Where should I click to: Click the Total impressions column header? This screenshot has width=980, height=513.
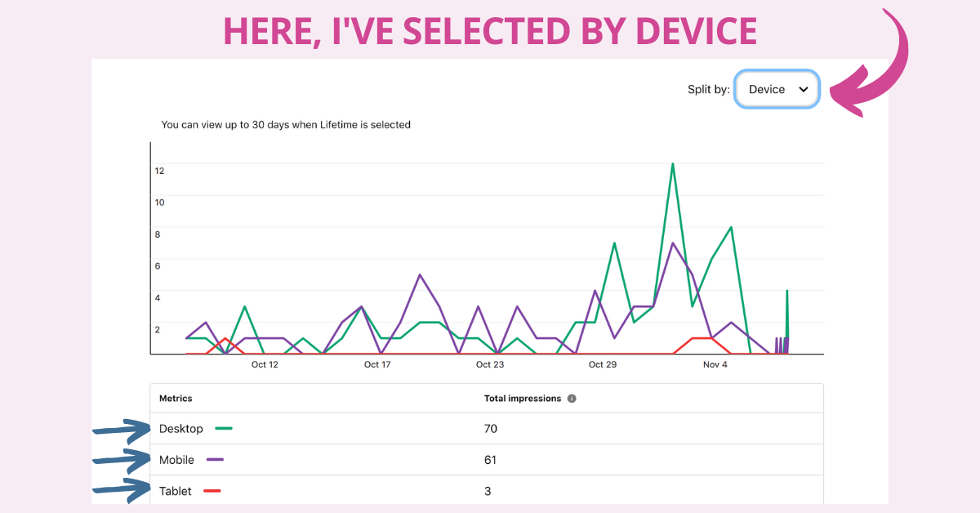click(x=523, y=399)
